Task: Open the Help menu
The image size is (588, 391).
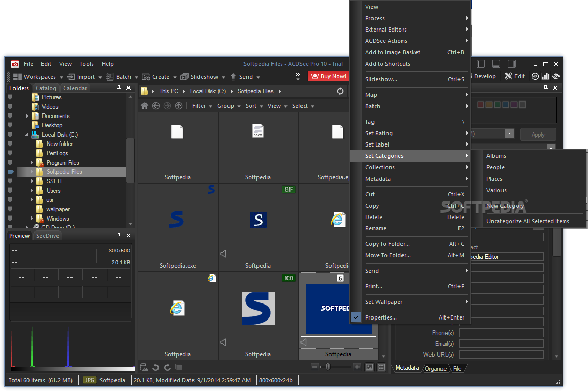Action: pos(108,64)
